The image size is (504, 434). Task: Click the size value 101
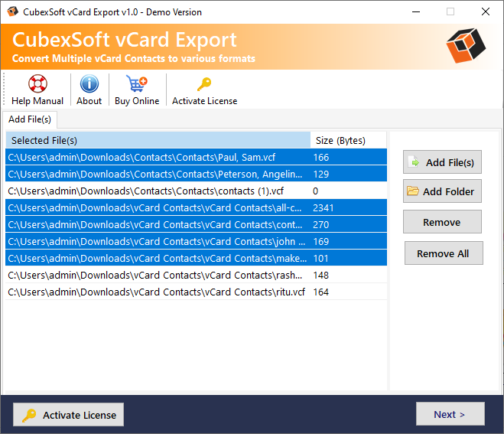click(321, 259)
